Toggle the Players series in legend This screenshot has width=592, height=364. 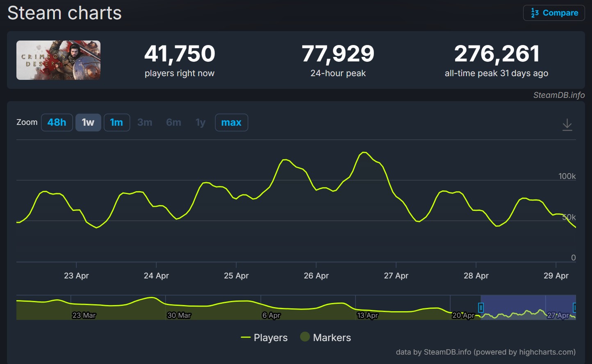click(264, 337)
